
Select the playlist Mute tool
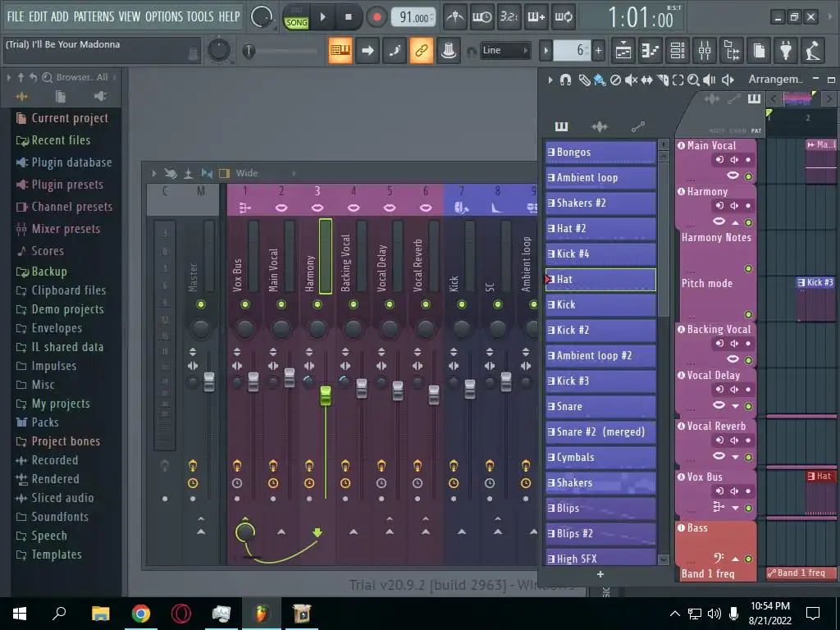coord(631,80)
